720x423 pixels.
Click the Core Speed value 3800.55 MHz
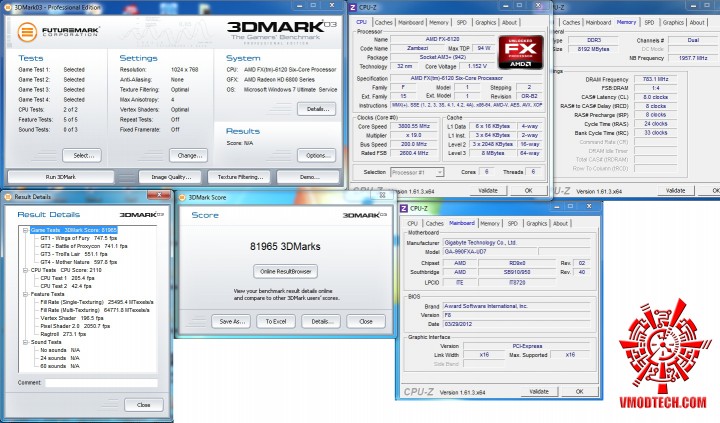coord(414,126)
